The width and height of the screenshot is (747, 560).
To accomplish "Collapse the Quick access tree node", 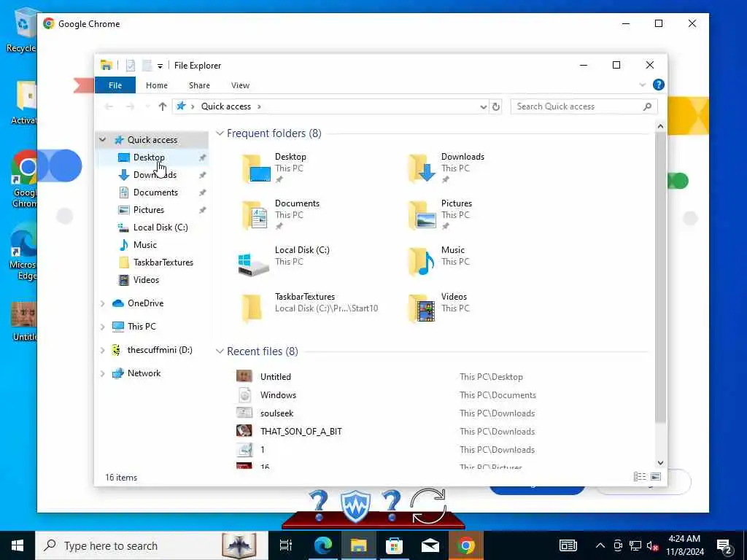I will pos(102,139).
